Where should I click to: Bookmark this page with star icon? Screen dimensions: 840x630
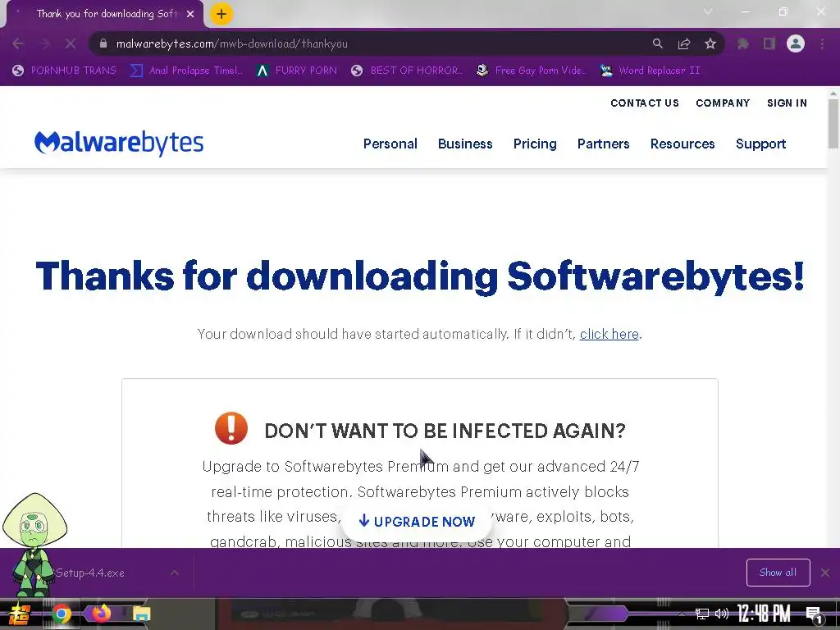click(710, 43)
